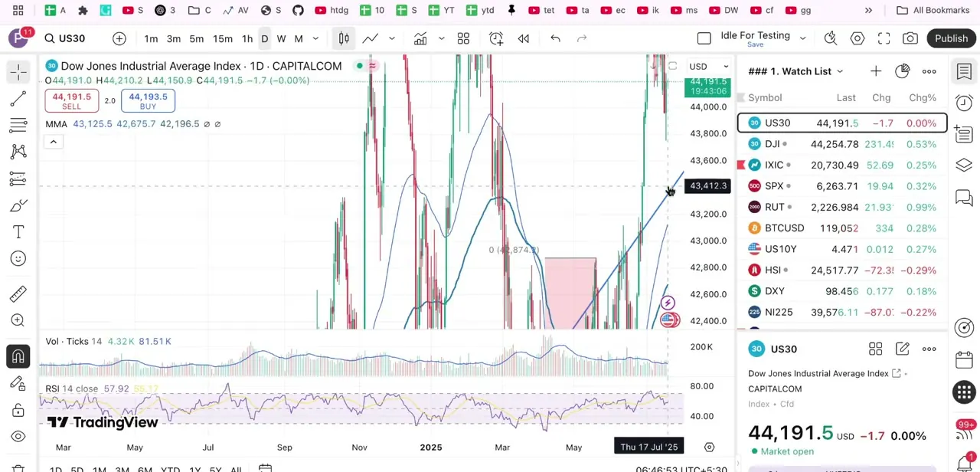Open time axis settings gear
The image size is (980, 472).
click(x=709, y=447)
